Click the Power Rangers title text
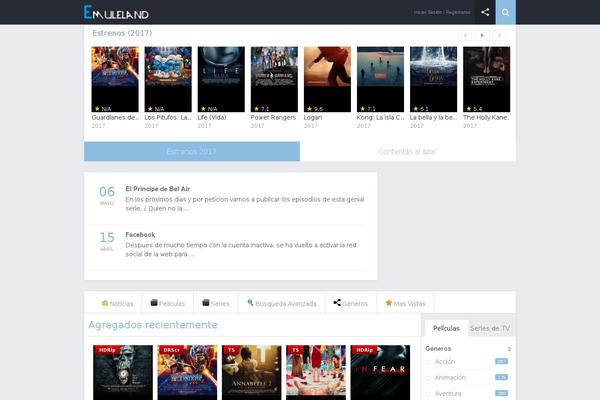 point(273,118)
